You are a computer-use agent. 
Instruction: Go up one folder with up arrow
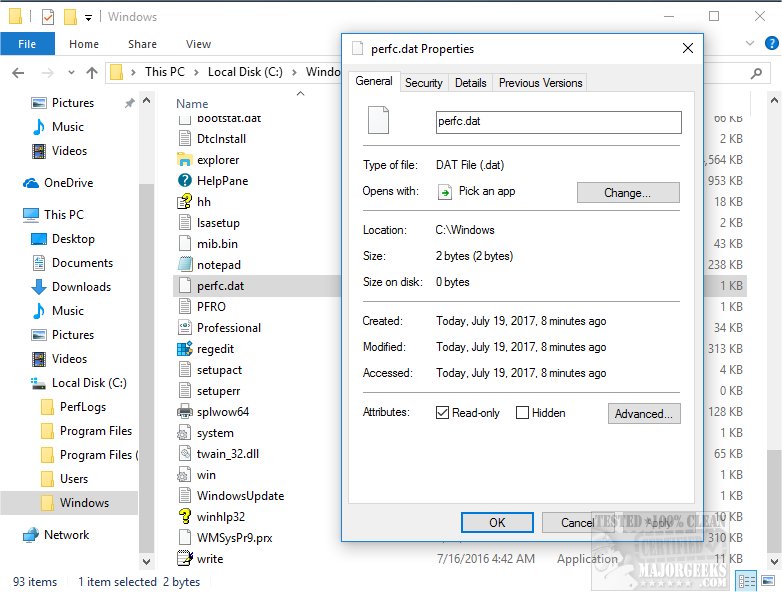point(92,73)
